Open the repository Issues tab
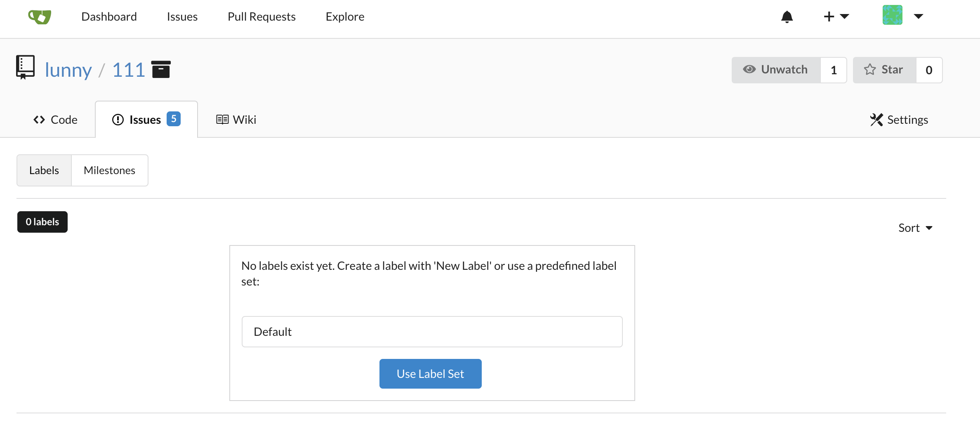This screenshot has width=980, height=434. pyautogui.click(x=146, y=120)
